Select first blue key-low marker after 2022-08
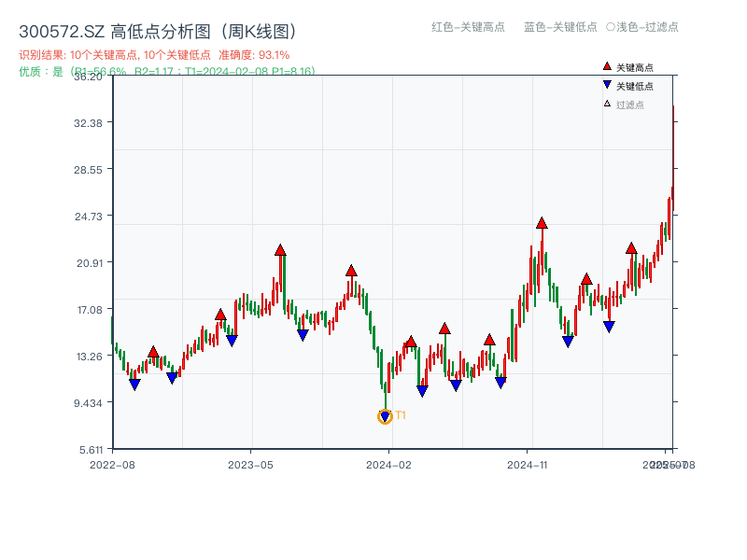747x560 pixels. [134, 384]
